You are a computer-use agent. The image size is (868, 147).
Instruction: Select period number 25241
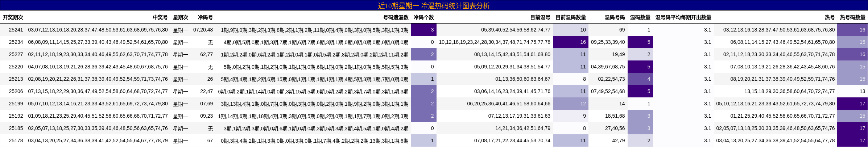[16, 30]
